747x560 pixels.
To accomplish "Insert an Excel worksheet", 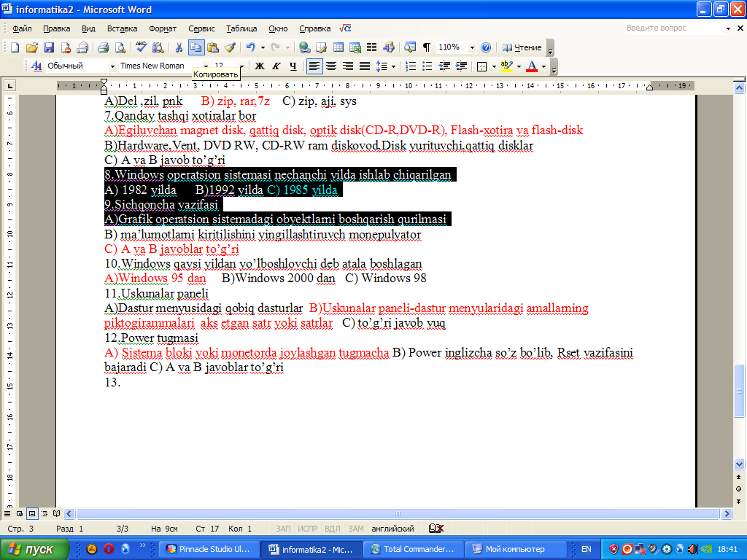I will 355,47.
